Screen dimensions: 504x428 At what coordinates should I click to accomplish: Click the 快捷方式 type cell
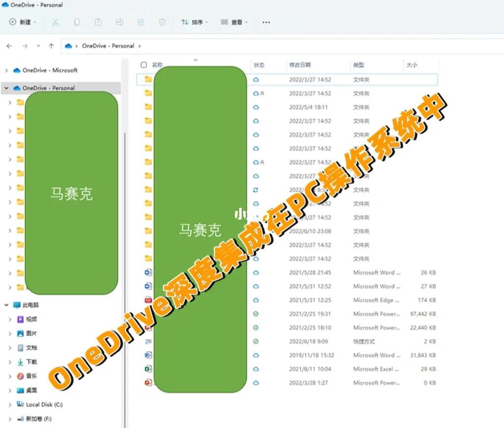[x=364, y=341]
